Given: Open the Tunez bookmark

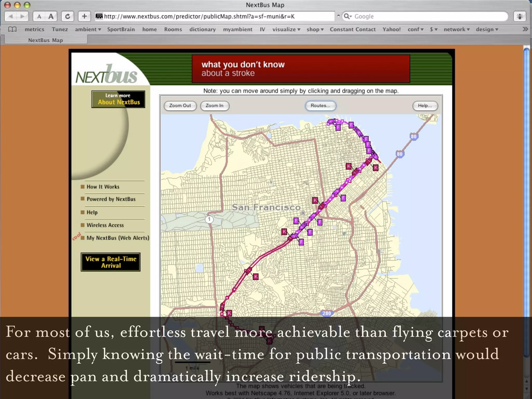Looking at the screenshot, I should tap(60, 29).
